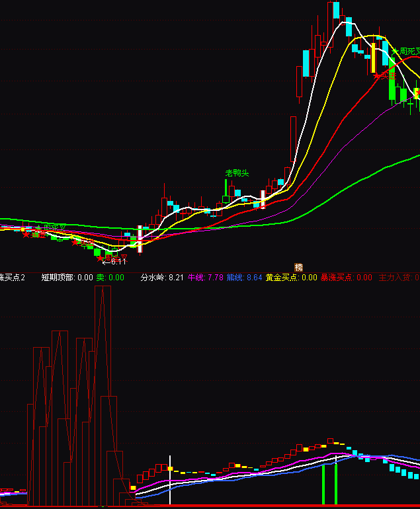The width and height of the screenshot is (420, 509).
Task: Click the white candle at the breakout start
Action: point(140,239)
